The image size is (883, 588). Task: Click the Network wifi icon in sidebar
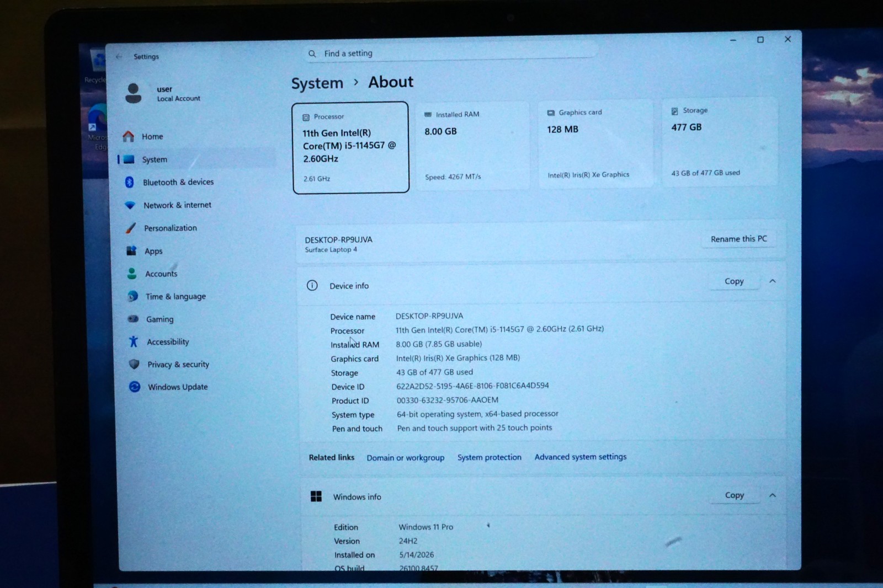pos(130,205)
